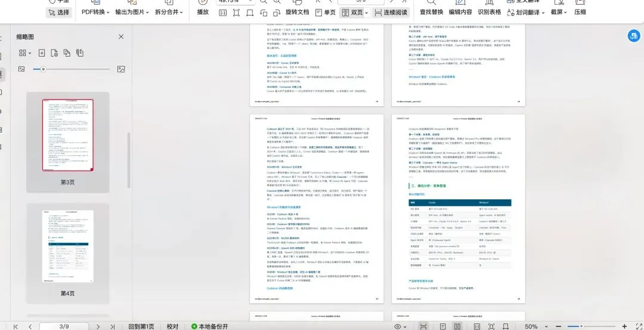The image size is (644, 330).
Task: Select the 第3页 thumbnail
Action: click(x=68, y=142)
